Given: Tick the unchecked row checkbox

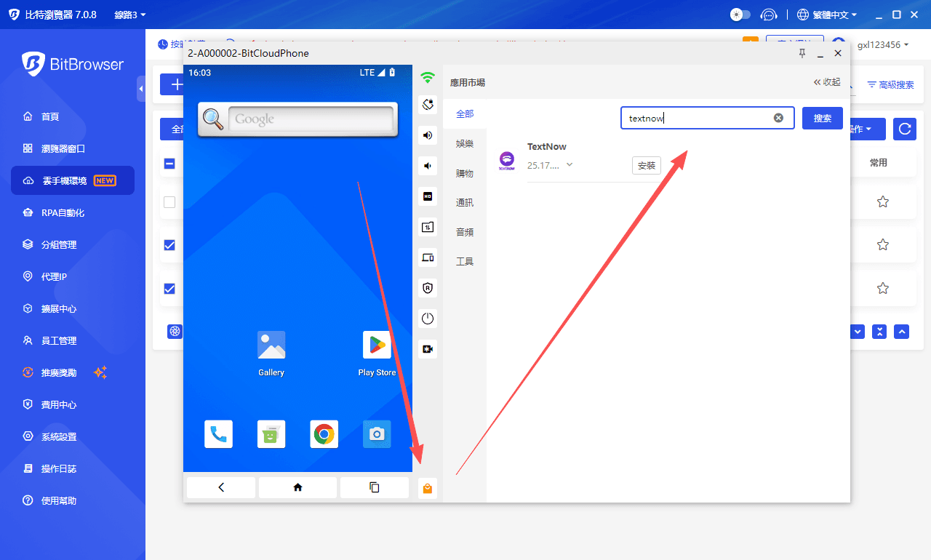Looking at the screenshot, I should pyautogui.click(x=169, y=202).
